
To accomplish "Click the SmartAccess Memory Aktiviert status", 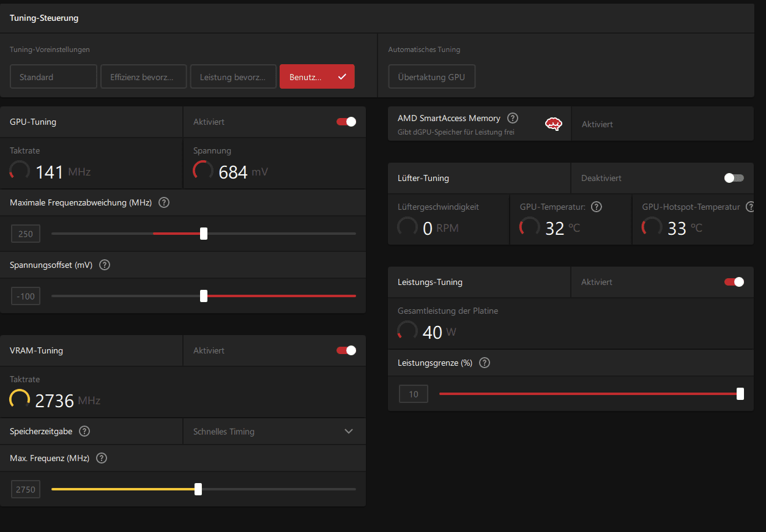I will click(597, 124).
